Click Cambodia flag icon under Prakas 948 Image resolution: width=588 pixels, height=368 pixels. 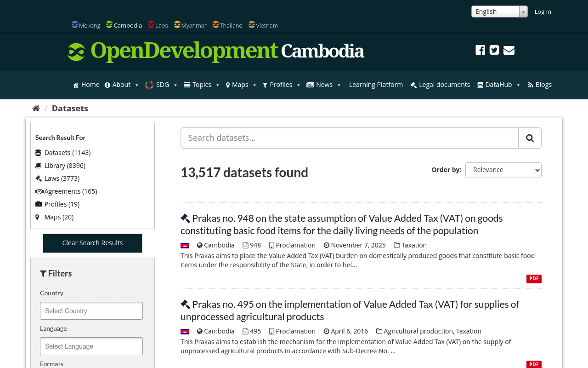point(185,246)
